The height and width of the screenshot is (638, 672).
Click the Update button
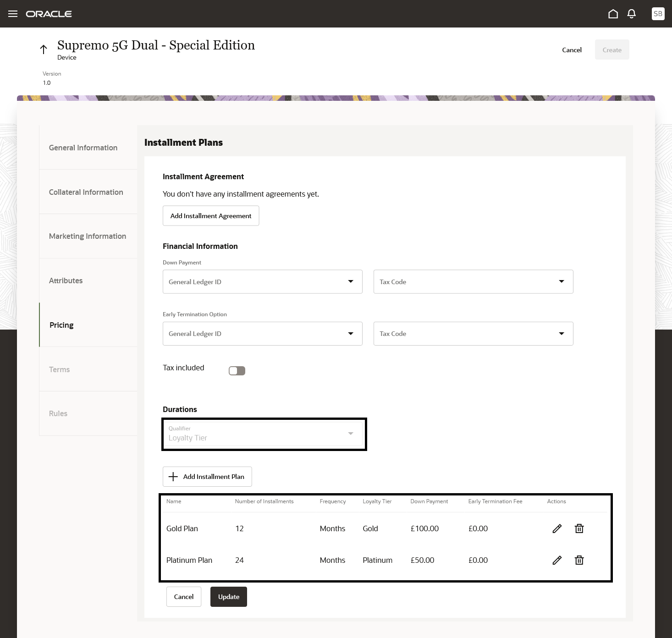(x=228, y=597)
